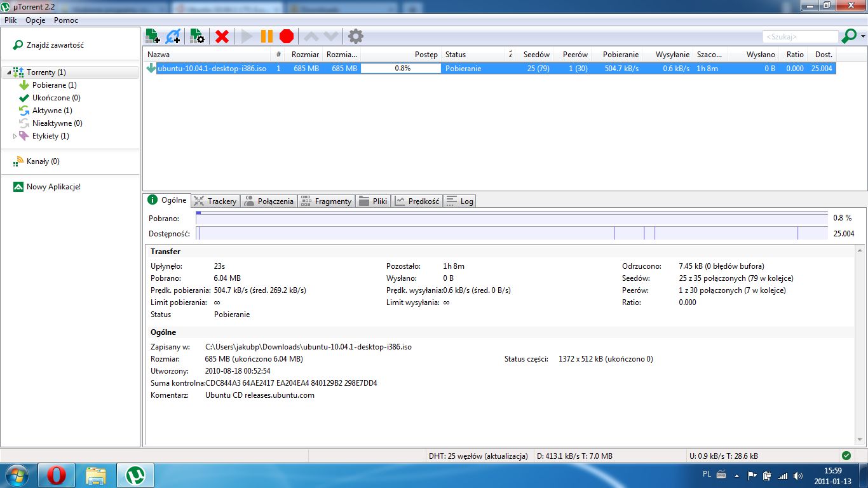This screenshot has height=488, width=868.
Task: Click the Add Torrent from URL icon
Action: [x=173, y=36]
